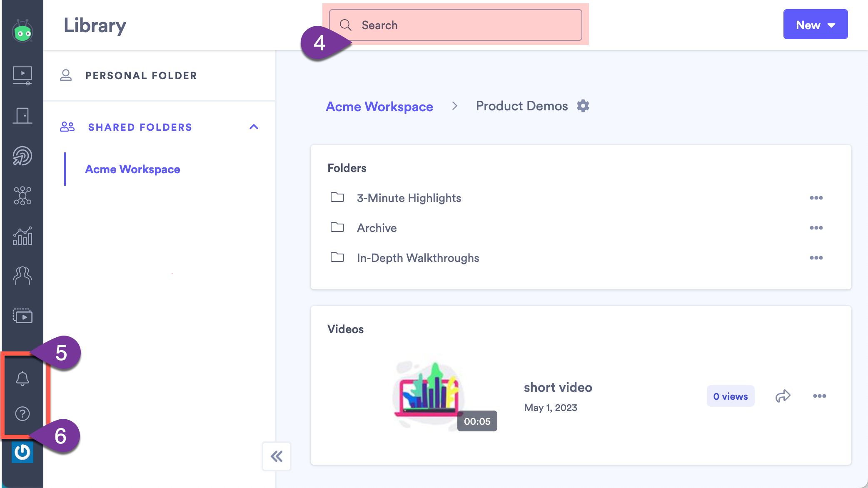Click the green robot logo icon
This screenshot has height=488, width=868.
tap(22, 31)
